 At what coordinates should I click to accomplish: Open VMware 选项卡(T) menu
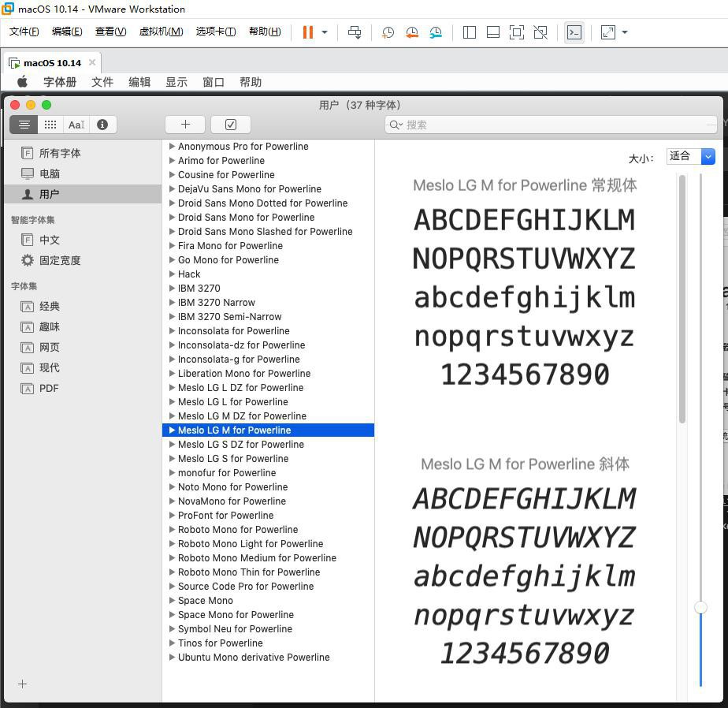pyautogui.click(x=216, y=32)
